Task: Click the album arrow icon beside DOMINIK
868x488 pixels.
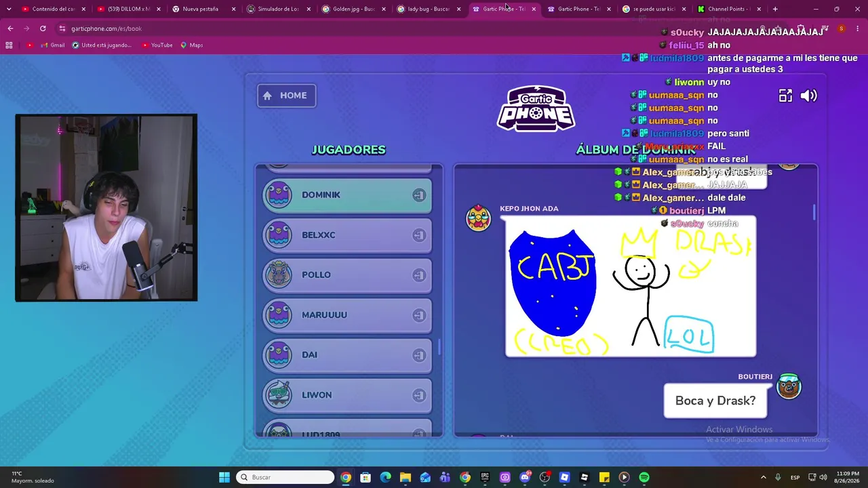Action: coord(419,195)
